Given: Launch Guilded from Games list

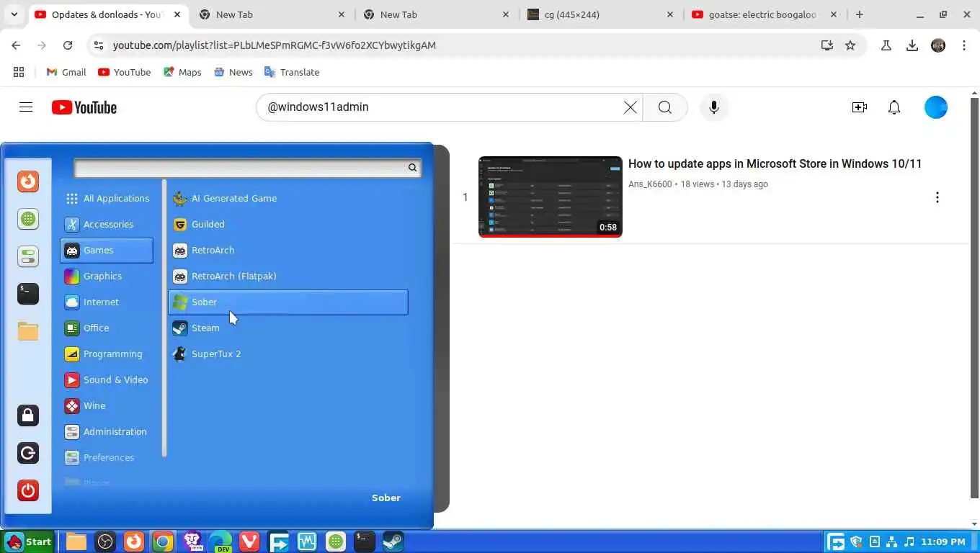Looking at the screenshot, I should click(288, 225).
